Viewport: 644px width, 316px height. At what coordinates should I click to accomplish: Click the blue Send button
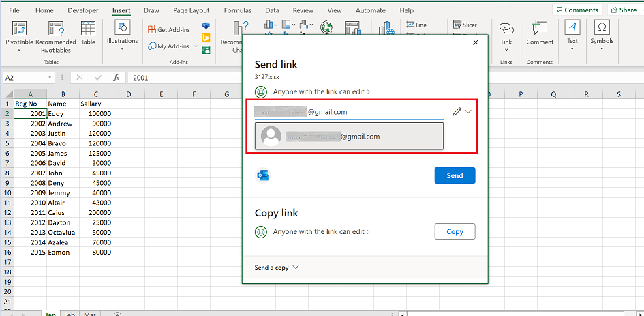[x=455, y=175]
